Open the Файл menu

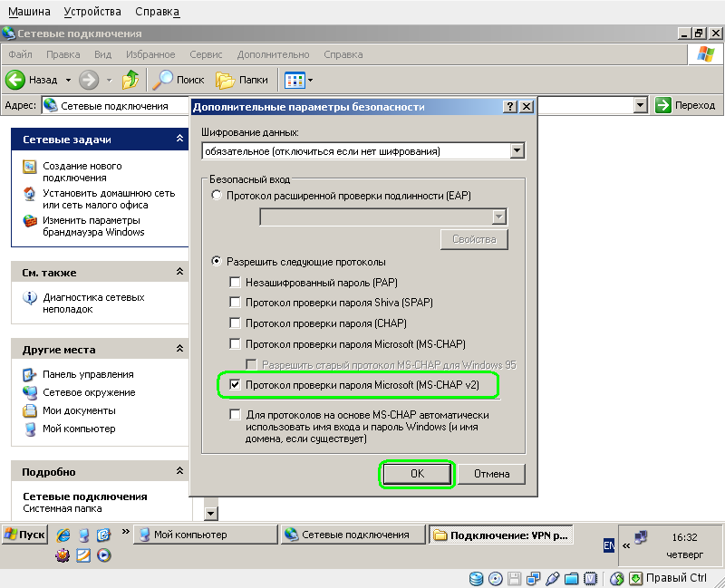click(20, 54)
